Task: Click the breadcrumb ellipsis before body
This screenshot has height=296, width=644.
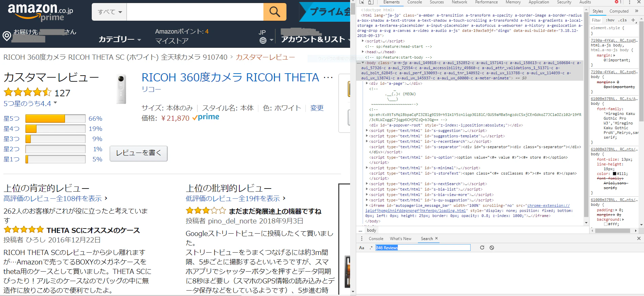Action: 361,230
